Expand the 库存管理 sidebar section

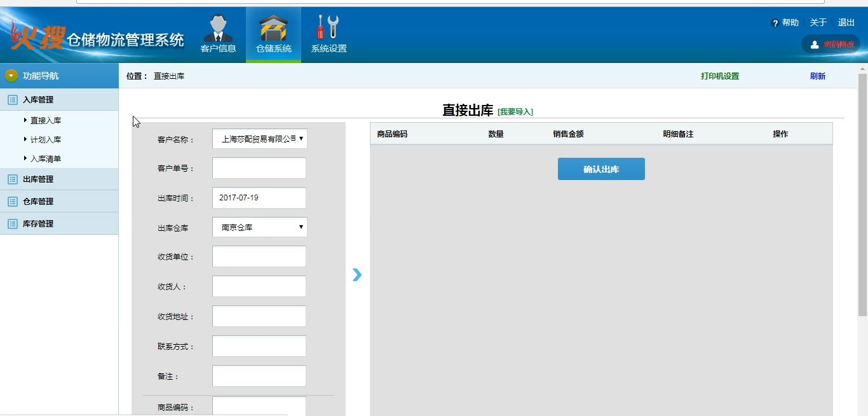click(x=38, y=224)
